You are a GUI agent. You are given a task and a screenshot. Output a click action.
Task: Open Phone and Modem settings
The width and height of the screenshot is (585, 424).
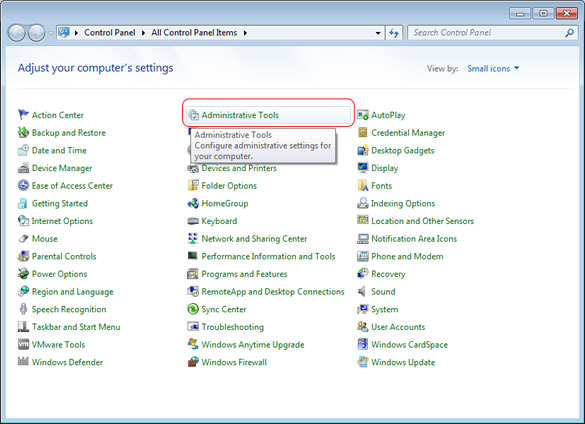pyautogui.click(x=407, y=256)
